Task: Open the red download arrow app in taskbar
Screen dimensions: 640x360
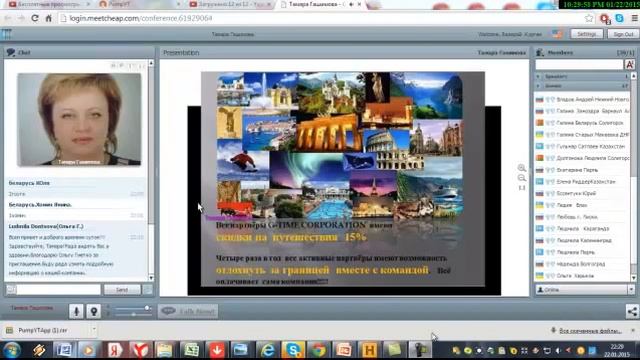Action: [x=216, y=350]
